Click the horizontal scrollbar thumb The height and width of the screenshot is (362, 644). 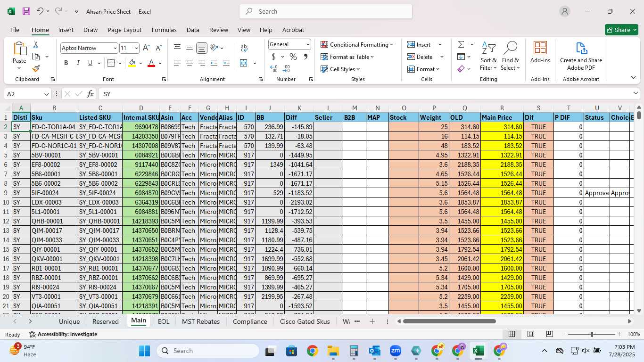tap(449, 321)
